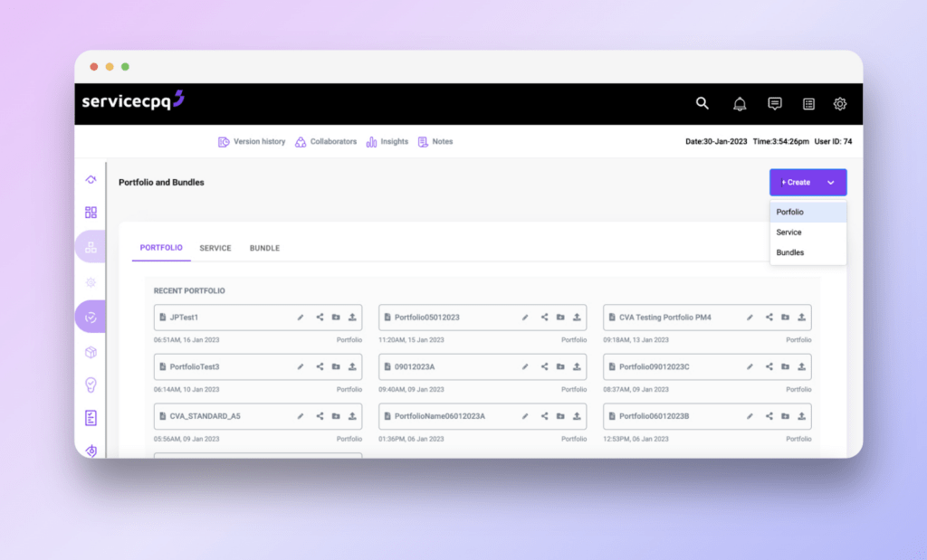Click sidebar home icon at top
The width and height of the screenshot is (927, 560).
pyautogui.click(x=91, y=179)
